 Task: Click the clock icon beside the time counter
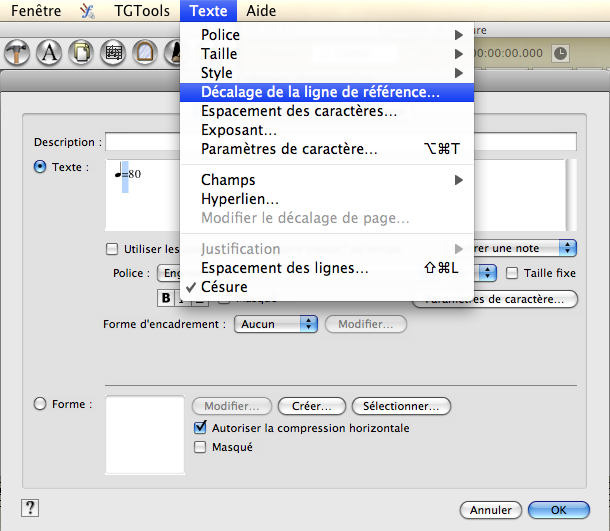(x=560, y=53)
